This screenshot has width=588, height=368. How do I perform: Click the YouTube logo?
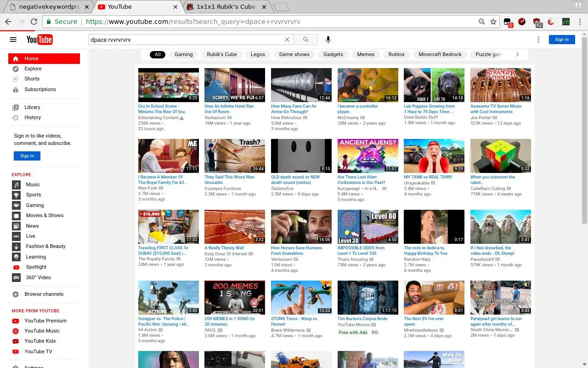point(40,40)
